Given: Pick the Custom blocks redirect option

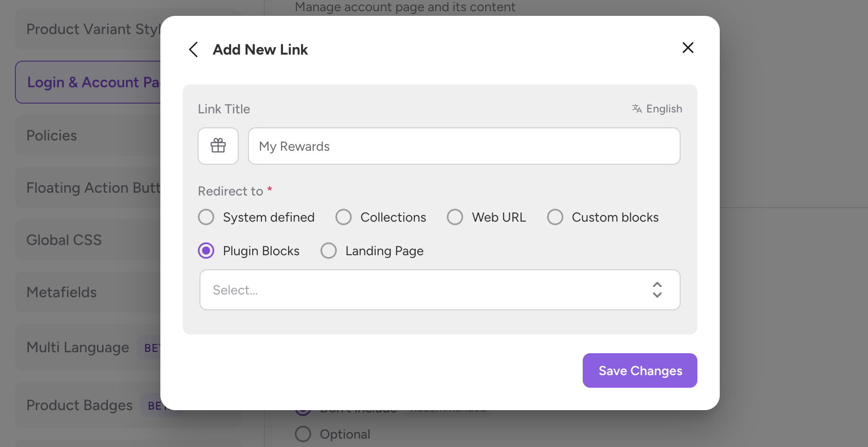Looking at the screenshot, I should pyautogui.click(x=555, y=217).
